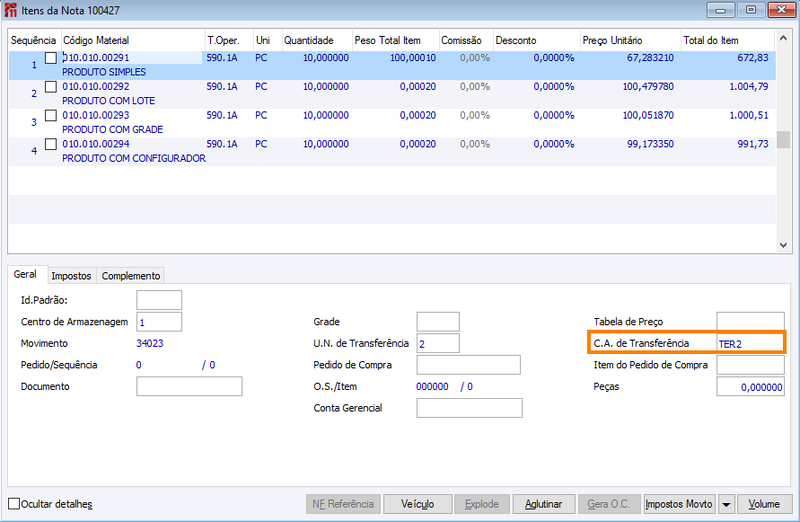This screenshot has height=522, width=800.
Task: Focus the Centro de Armazenagem input
Action: pos(159,322)
